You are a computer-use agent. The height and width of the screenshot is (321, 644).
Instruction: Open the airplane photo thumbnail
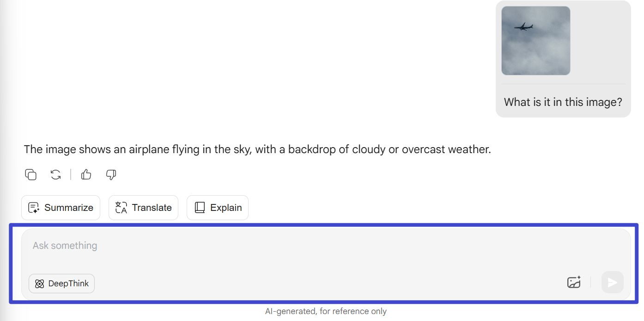pos(536,41)
